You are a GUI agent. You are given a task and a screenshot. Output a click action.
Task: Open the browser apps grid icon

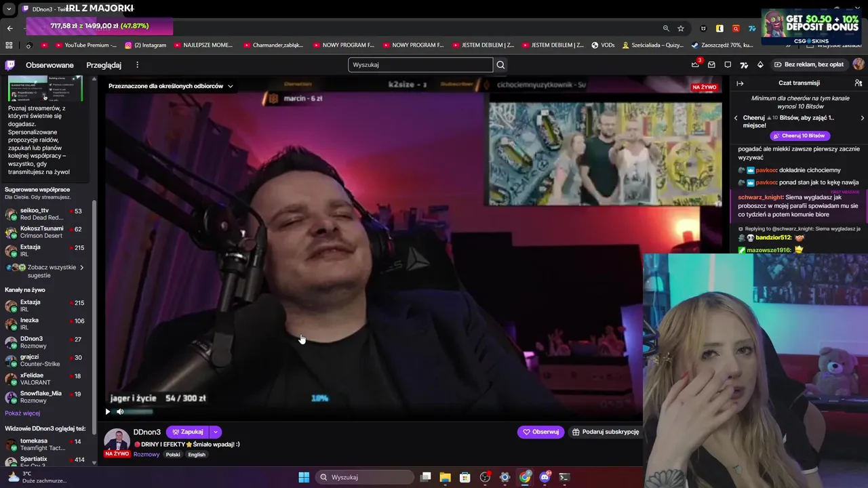click(9, 45)
